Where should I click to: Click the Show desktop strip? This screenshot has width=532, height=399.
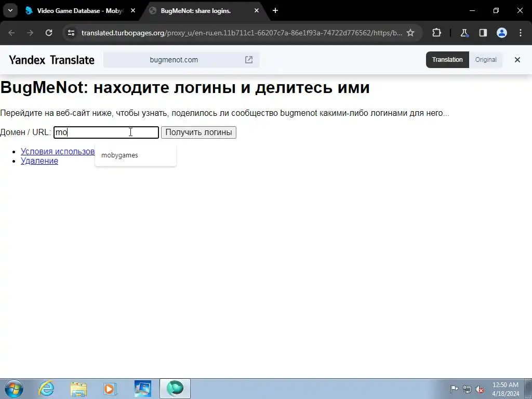pos(528,389)
